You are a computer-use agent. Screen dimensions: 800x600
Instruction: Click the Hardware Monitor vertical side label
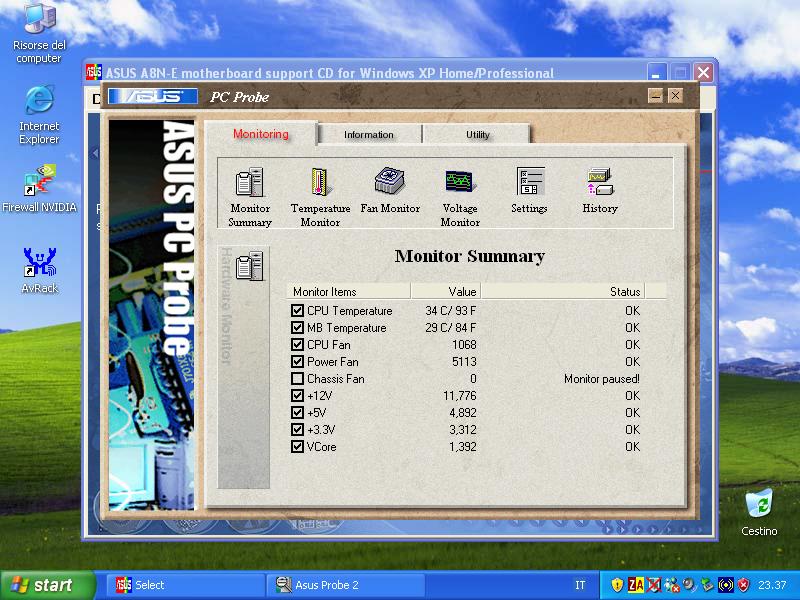pyautogui.click(x=227, y=306)
